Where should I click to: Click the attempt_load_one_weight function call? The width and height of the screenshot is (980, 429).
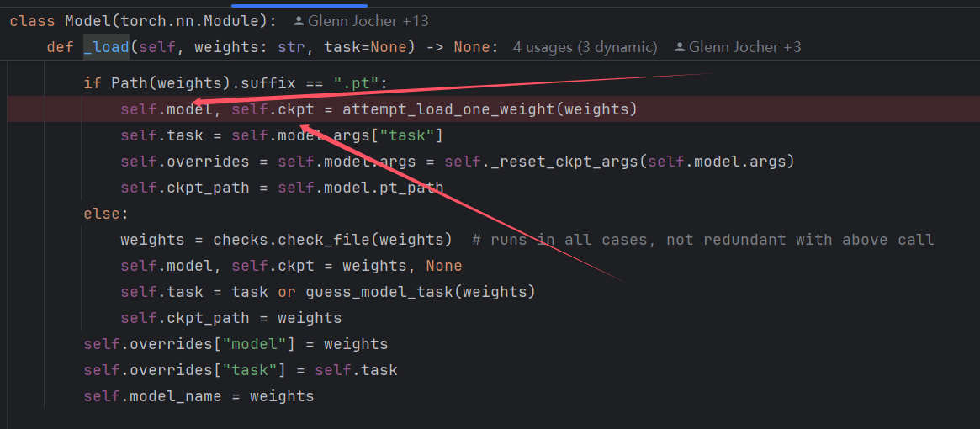pyautogui.click(x=448, y=109)
